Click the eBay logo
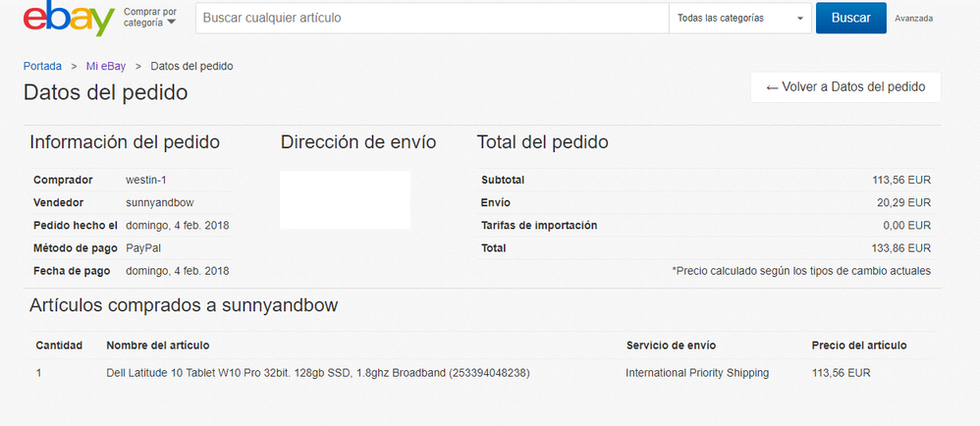Image resolution: width=980 pixels, height=426 pixels. point(70,18)
